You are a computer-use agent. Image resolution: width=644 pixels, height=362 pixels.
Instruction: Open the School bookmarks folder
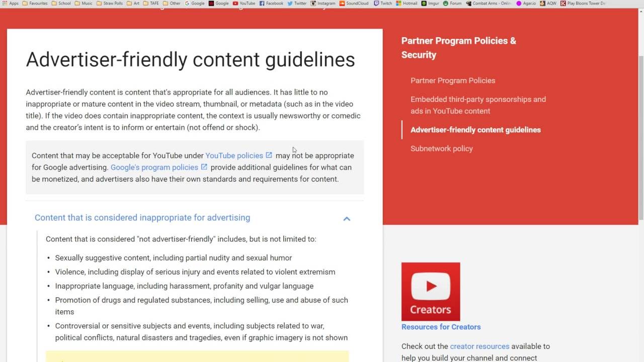click(61, 3)
